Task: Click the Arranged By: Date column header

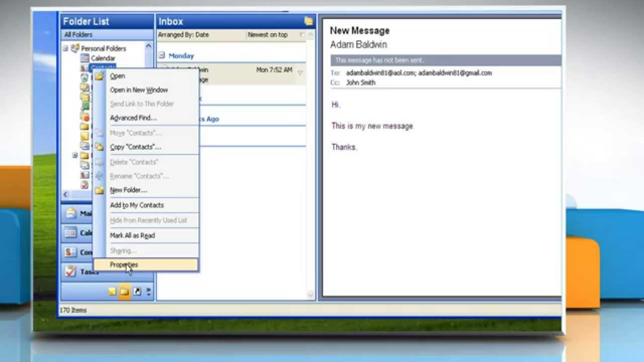Action: coord(183,35)
